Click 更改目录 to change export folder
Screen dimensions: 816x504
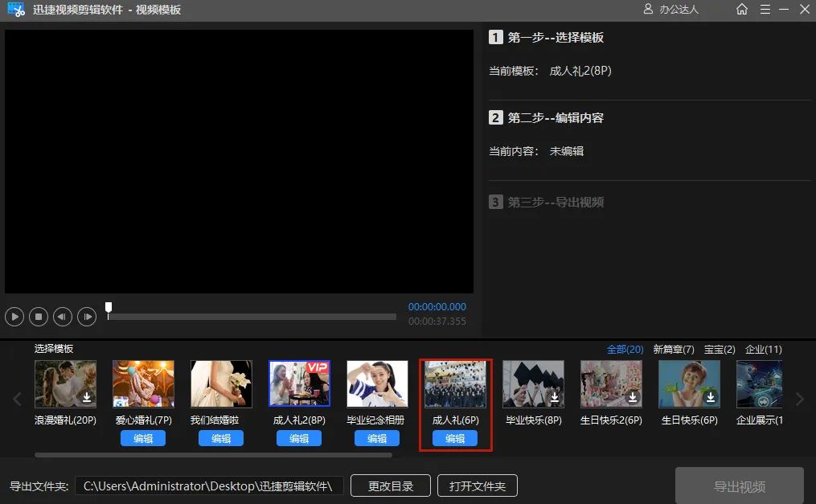pyautogui.click(x=391, y=486)
